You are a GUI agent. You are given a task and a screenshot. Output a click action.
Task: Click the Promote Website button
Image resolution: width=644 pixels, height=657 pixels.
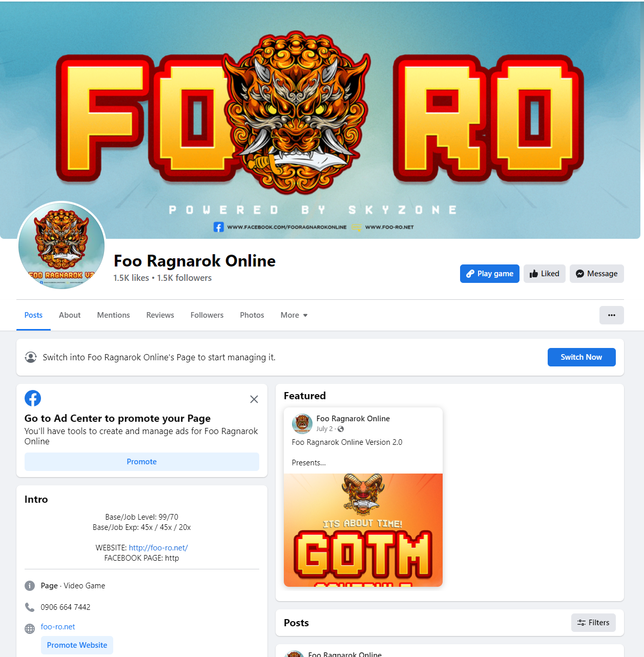click(77, 645)
